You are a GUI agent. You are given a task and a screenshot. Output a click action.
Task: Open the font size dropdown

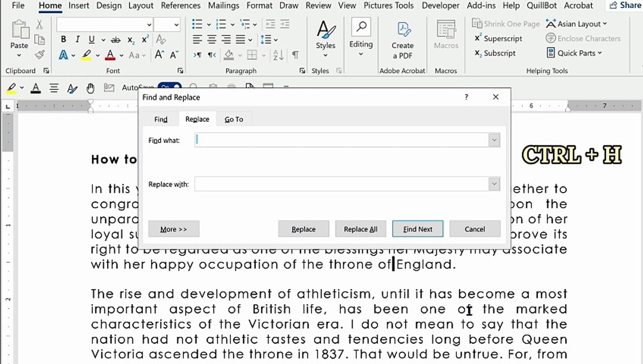coord(176,24)
